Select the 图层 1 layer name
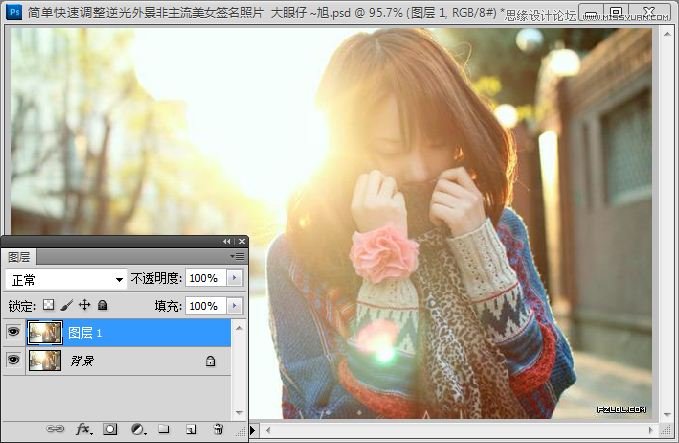The image size is (679, 443). click(x=85, y=333)
